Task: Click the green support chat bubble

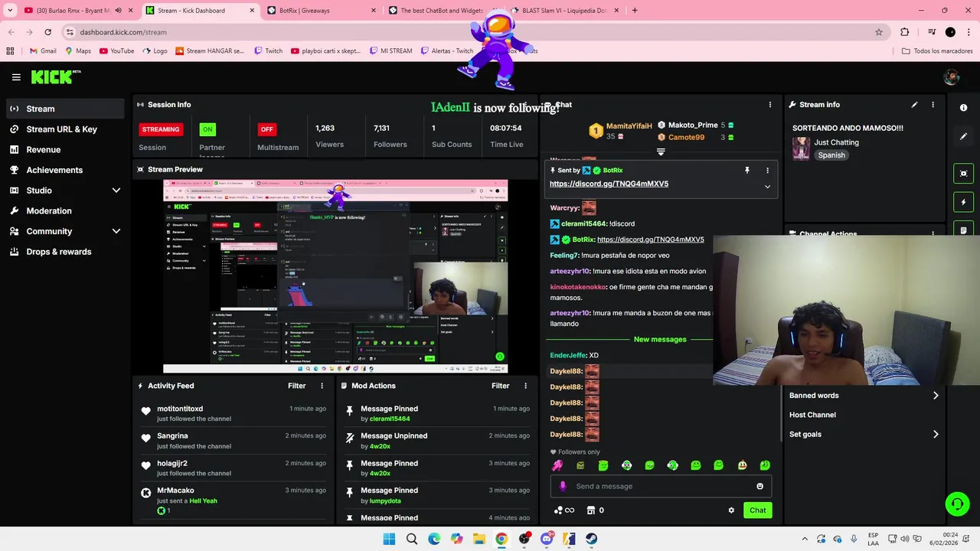Action: (x=957, y=504)
